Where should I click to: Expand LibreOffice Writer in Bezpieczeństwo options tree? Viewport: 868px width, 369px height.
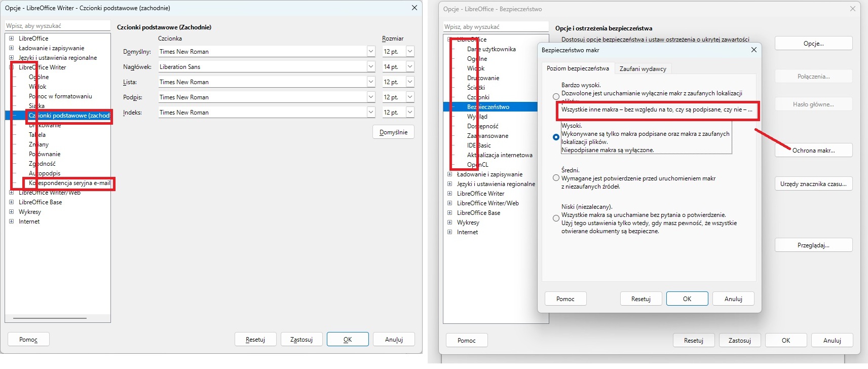pos(449,194)
